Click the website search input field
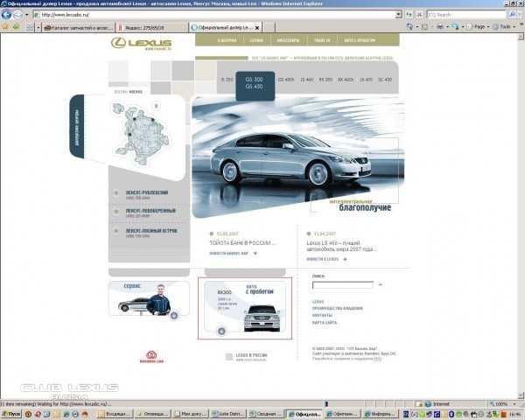The image size is (525, 420). (x=342, y=284)
